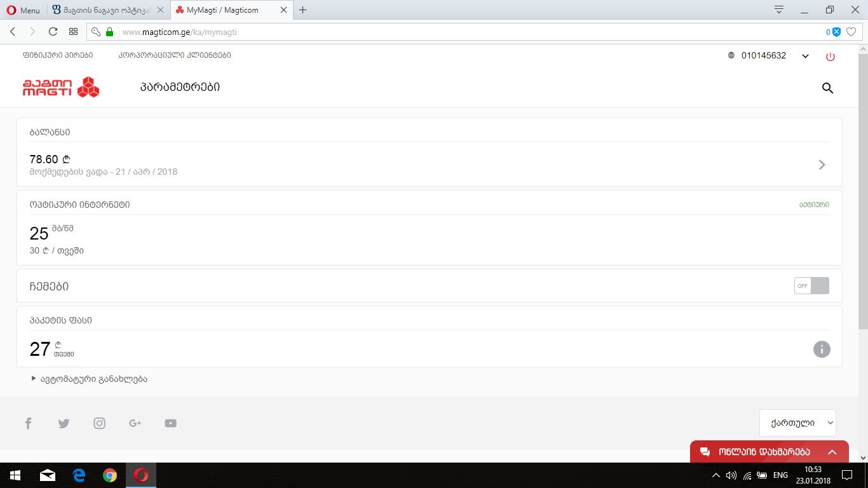Open the ქართული language dropdown
This screenshot has width=868, height=488.
tap(797, 423)
